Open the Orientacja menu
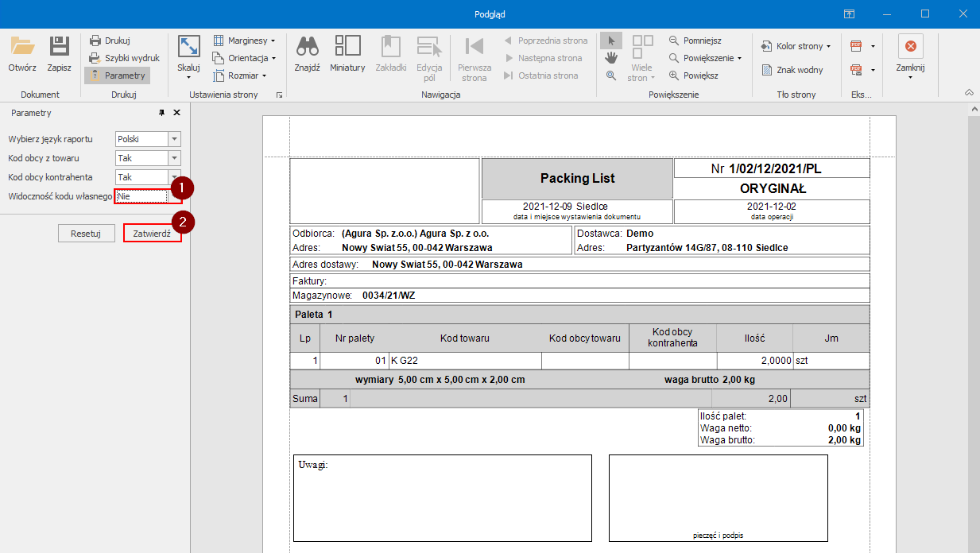Viewport: 980px width, 553px height. pyautogui.click(x=246, y=58)
